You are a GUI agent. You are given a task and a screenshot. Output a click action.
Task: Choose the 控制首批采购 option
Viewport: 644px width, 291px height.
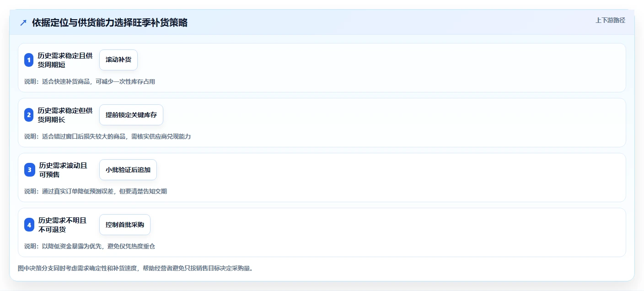pyautogui.click(x=125, y=225)
